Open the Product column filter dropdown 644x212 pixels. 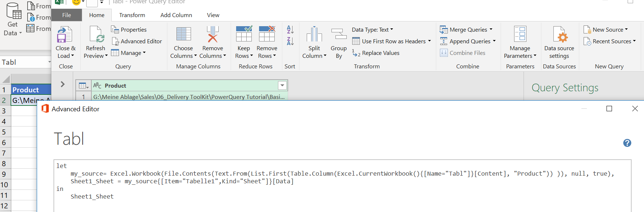point(282,85)
